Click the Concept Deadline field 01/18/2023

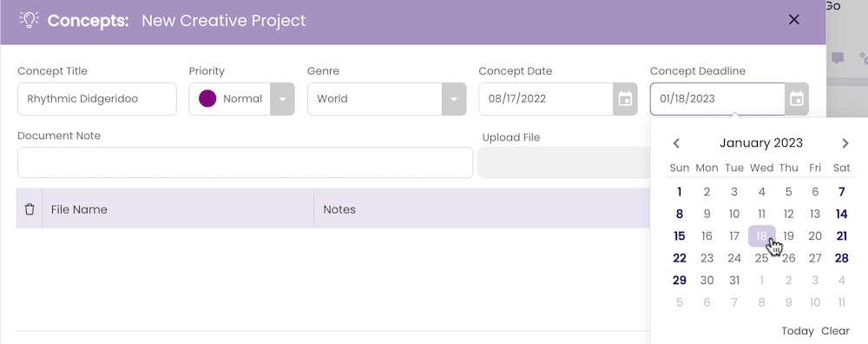(718, 99)
